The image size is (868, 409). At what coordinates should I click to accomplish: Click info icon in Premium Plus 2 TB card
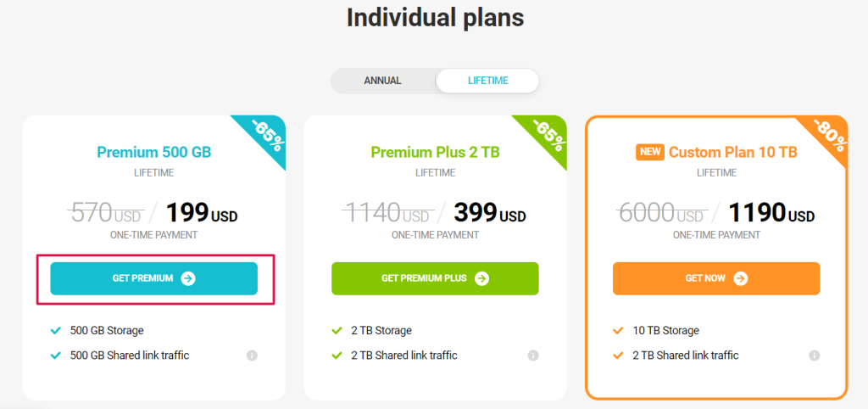(533, 356)
